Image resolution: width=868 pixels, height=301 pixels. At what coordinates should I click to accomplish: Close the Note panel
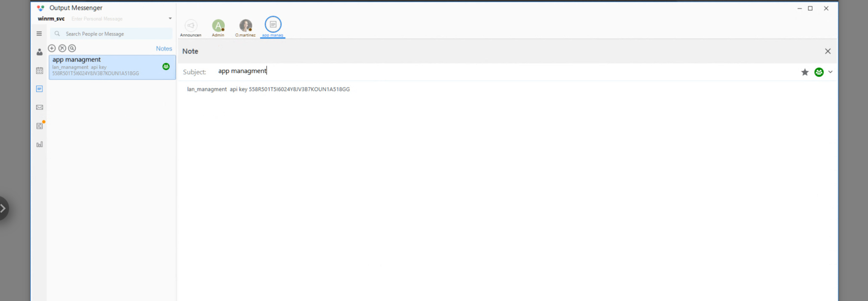828,51
